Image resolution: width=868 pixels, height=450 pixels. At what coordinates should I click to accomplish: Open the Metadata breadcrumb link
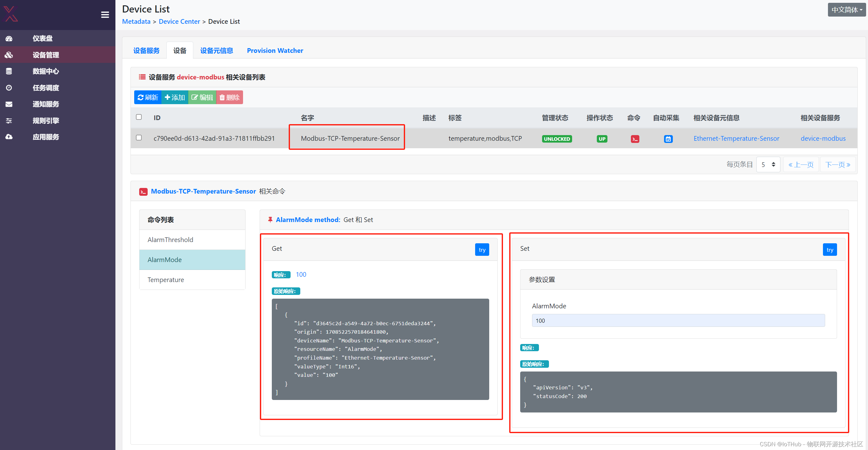point(136,21)
